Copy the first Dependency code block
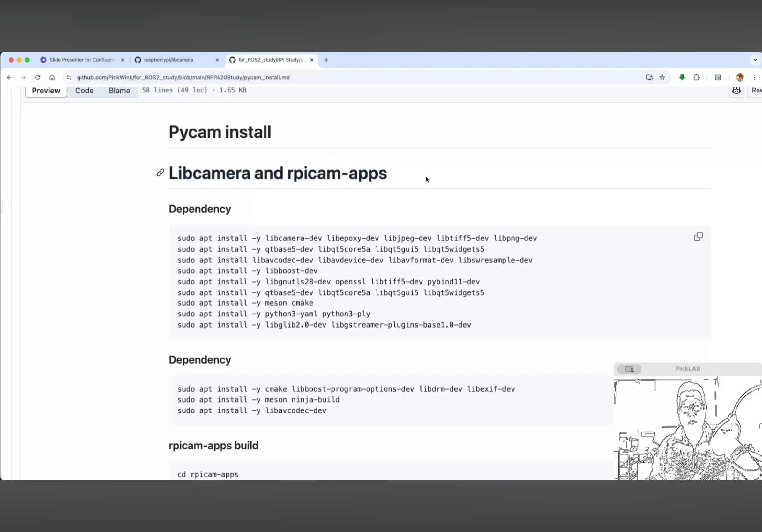Image resolution: width=762 pixels, height=532 pixels. [x=698, y=236]
